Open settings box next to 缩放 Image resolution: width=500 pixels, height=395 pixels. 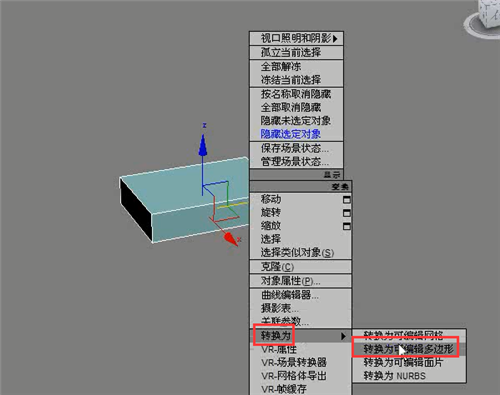[x=347, y=226]
